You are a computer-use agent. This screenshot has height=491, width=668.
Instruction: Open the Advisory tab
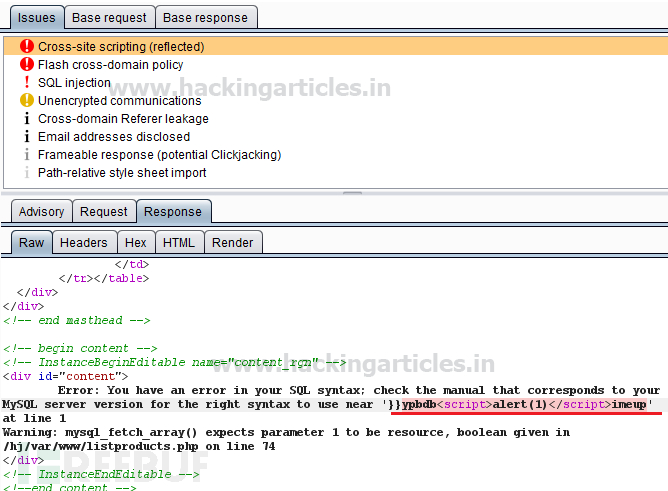41,211
